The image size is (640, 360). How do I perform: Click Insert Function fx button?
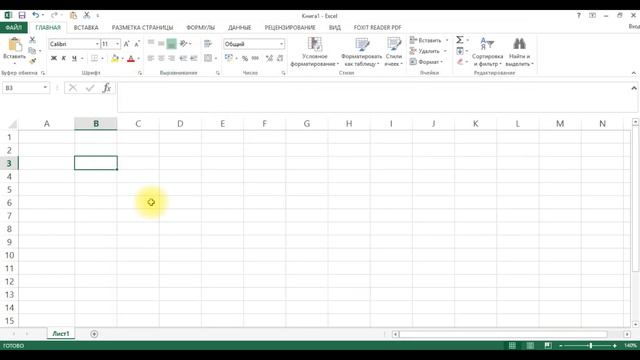[x=107, y=88]
